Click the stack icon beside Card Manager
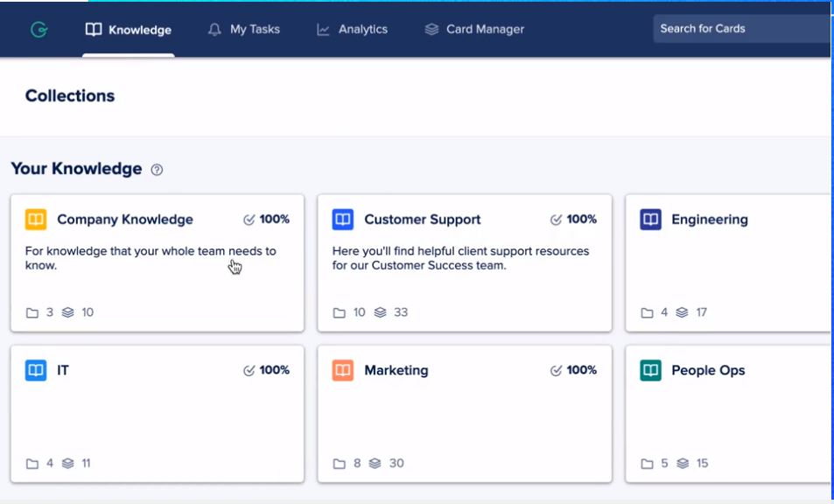This screenshot has height=504, width=834. pos(430,29)
